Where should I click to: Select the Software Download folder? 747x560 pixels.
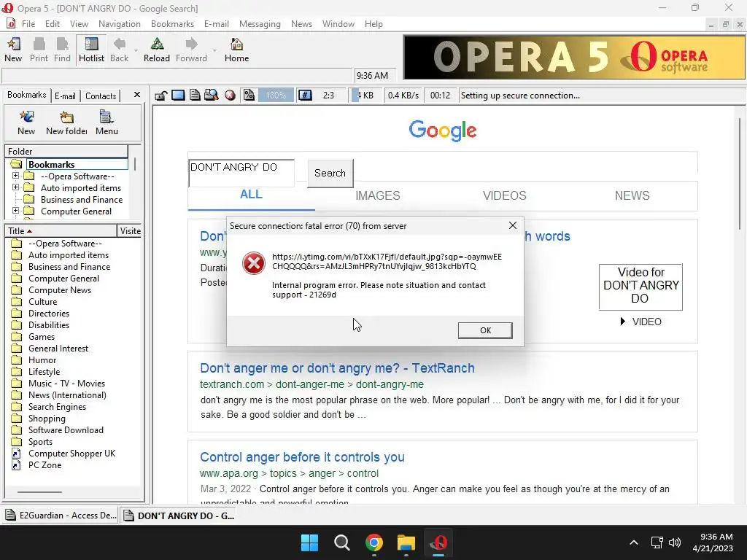click(66, 430)
